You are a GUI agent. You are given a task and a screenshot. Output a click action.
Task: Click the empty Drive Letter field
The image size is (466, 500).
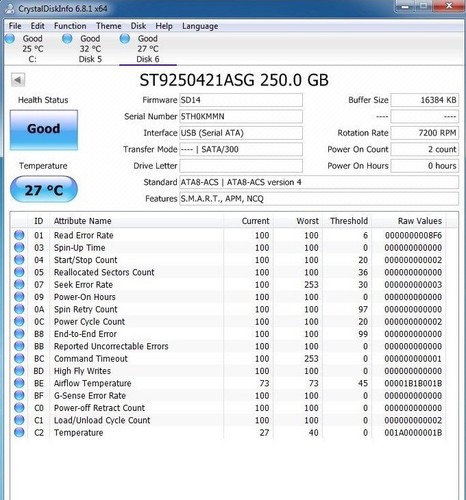coord(241,166)
